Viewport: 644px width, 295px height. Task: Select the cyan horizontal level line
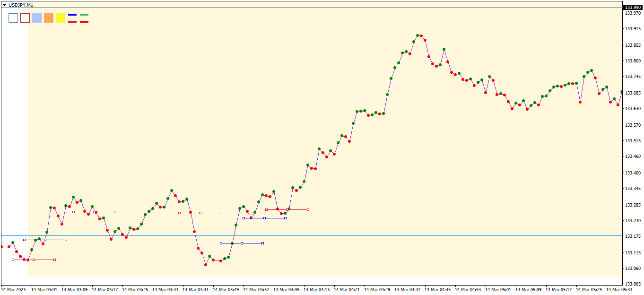331,235
